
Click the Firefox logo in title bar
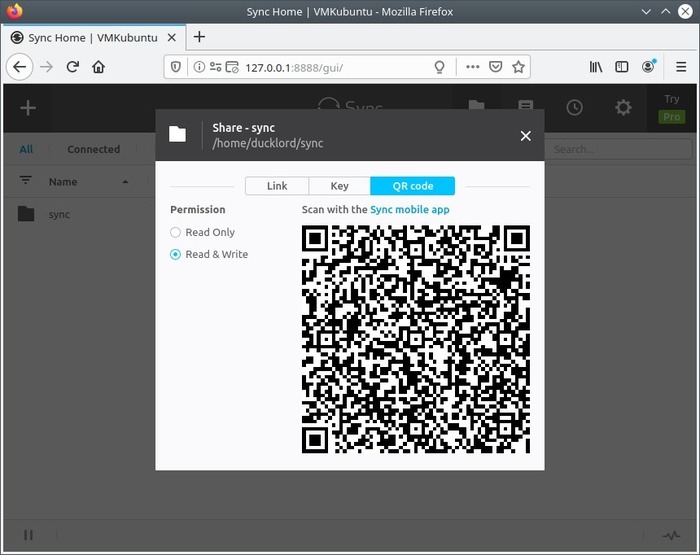click(14, 12)
